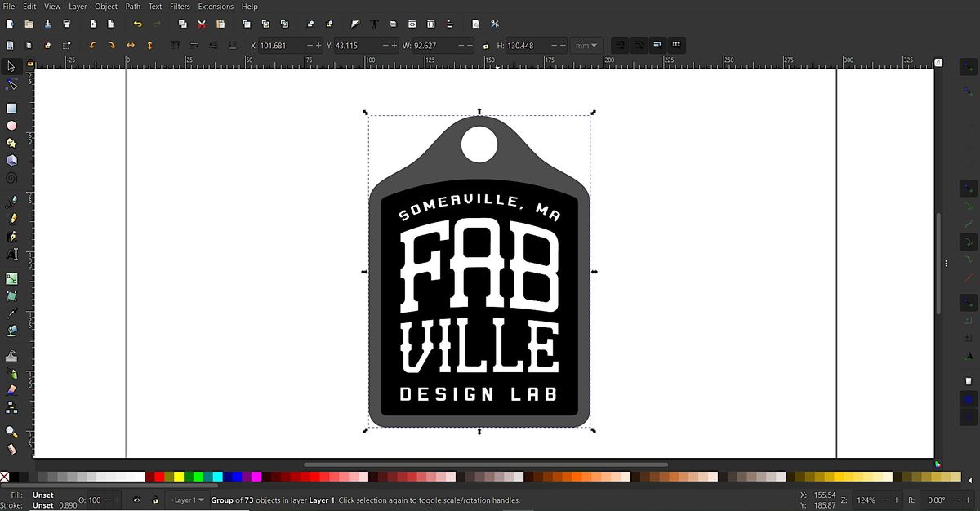The height and width of the screenshot is (511, 980).
Task: Toggle the layer lock in the status bar
Action: coord(155,500)
